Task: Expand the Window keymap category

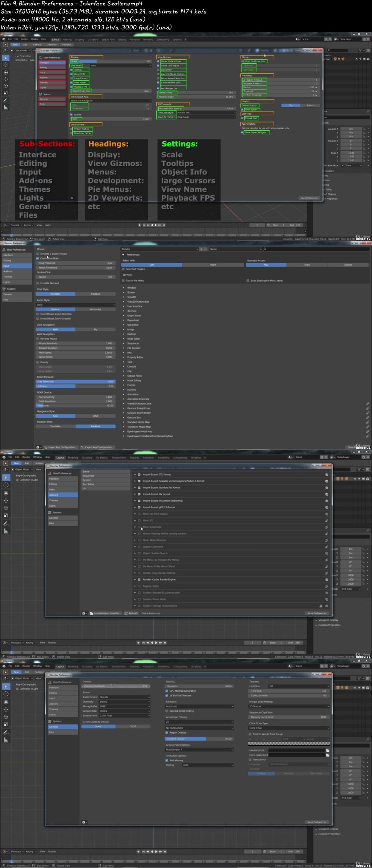Action: coord(124,288)
